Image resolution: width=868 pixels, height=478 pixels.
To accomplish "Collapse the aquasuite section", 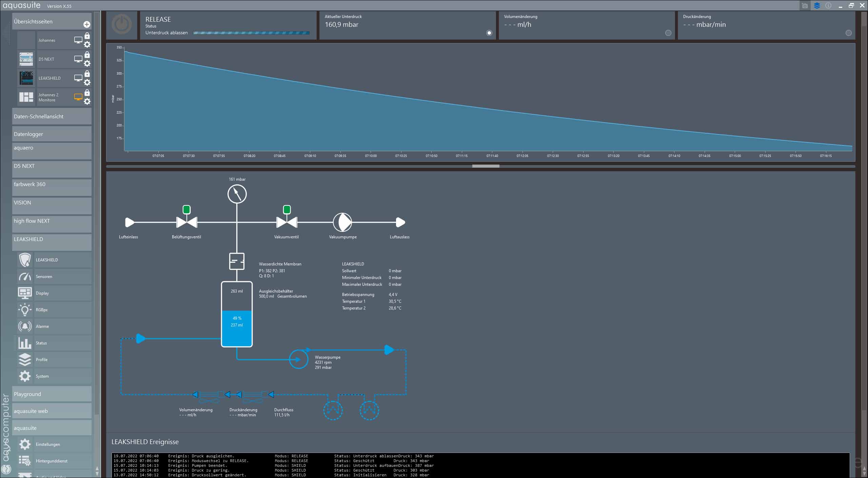I will pos(52,428).
